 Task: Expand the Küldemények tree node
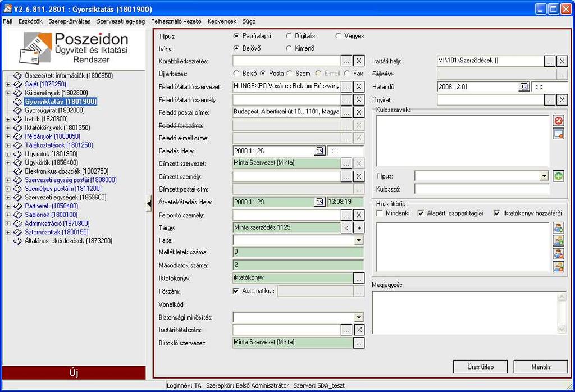tap(8, 93)
